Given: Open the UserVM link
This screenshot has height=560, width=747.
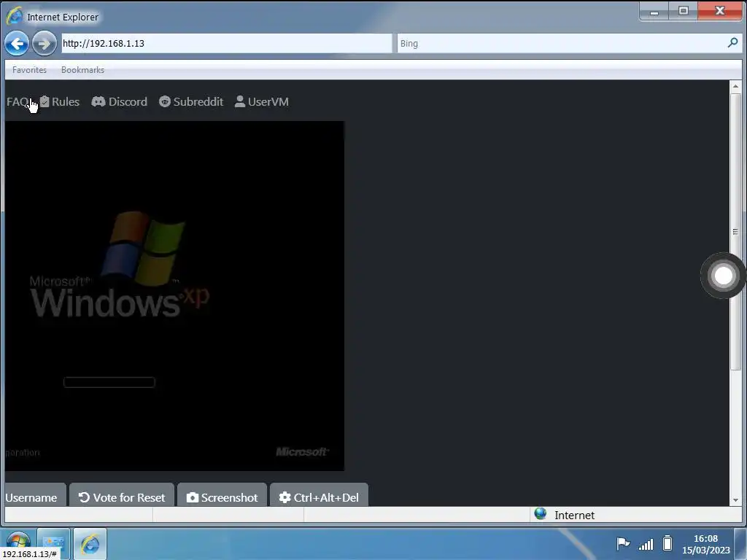Looking at the screenshot, I should [262, 102].
